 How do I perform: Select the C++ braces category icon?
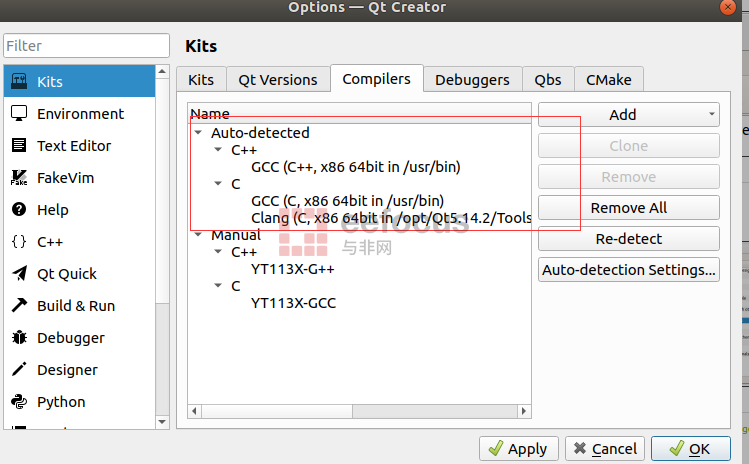[x=18, y=242]
